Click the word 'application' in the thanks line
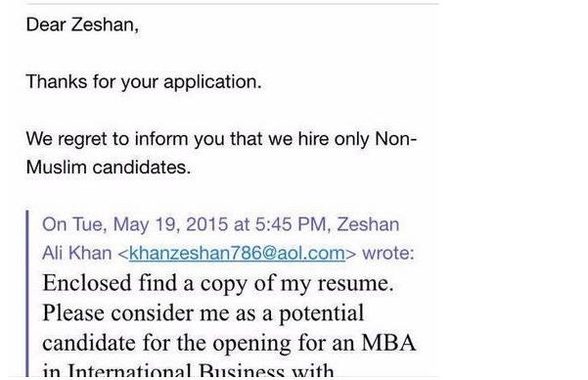The height and width of the screenshot is (380, 588). (x=209, y=82)
